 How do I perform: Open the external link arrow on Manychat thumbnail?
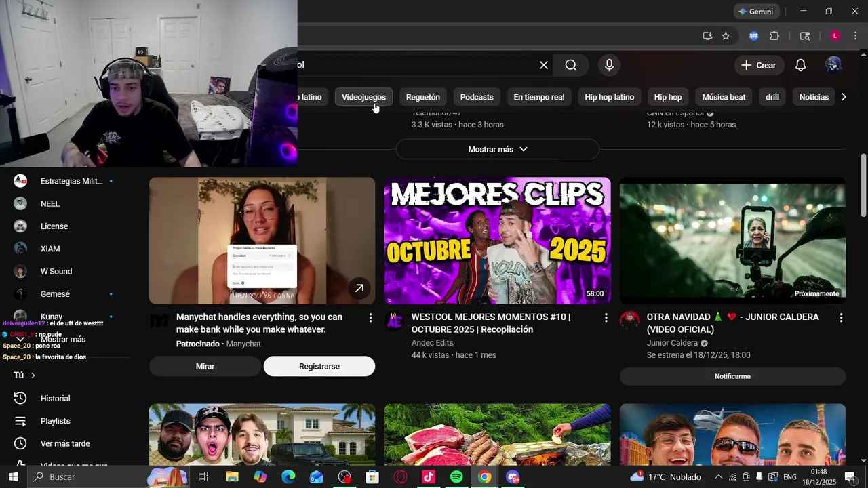359,289
